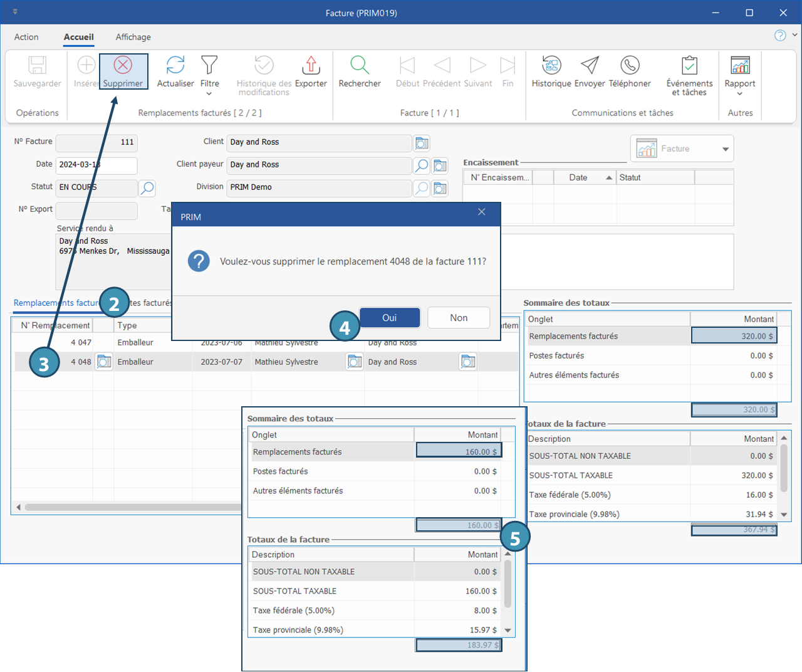The width and height of the screenshot is (802, 672).
Task: Open the Facture report type combo box
Action: (726, 149)
